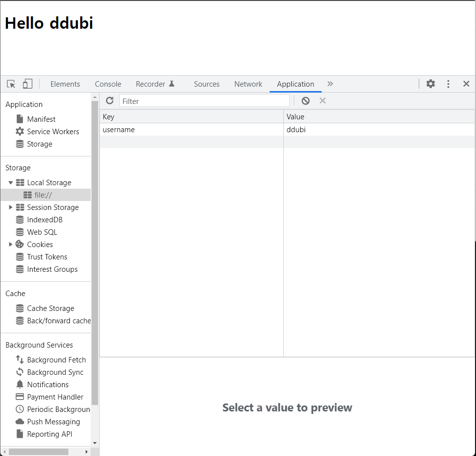The height and width of the screenshot is (456, 476).
Task: Open the Network tab
Action: 248,84
